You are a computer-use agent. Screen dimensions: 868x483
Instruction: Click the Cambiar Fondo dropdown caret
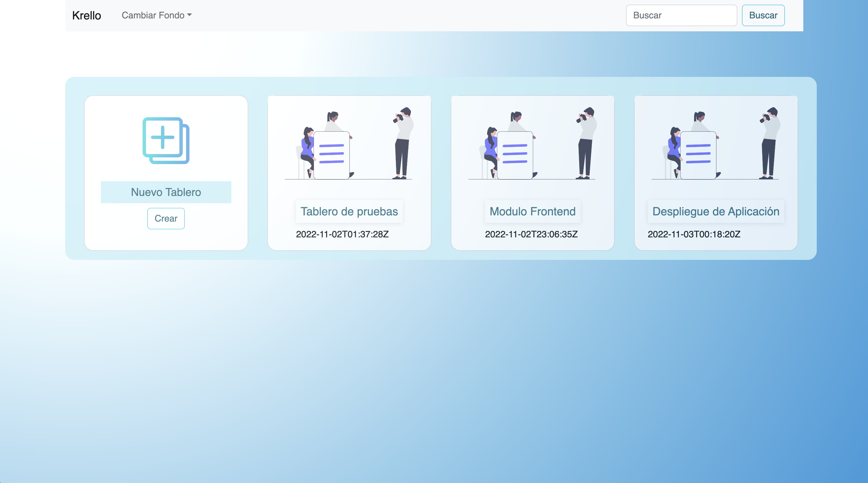(189, 15)
